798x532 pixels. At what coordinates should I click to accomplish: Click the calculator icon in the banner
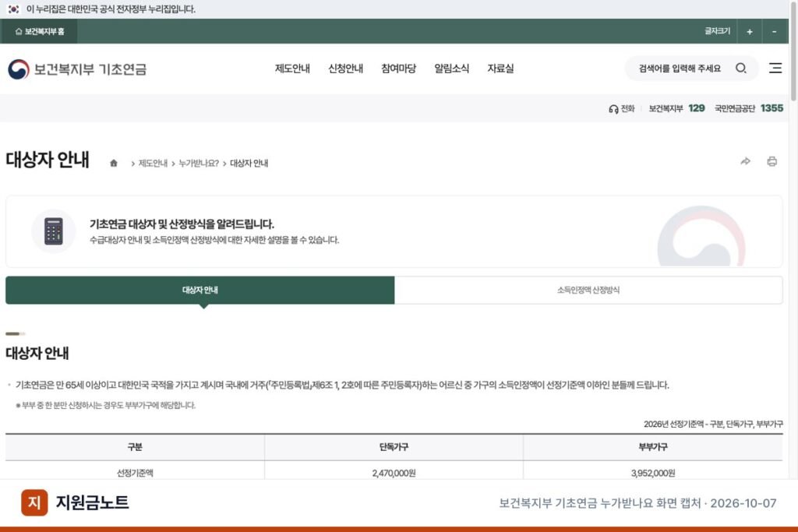tap(54, 231)
